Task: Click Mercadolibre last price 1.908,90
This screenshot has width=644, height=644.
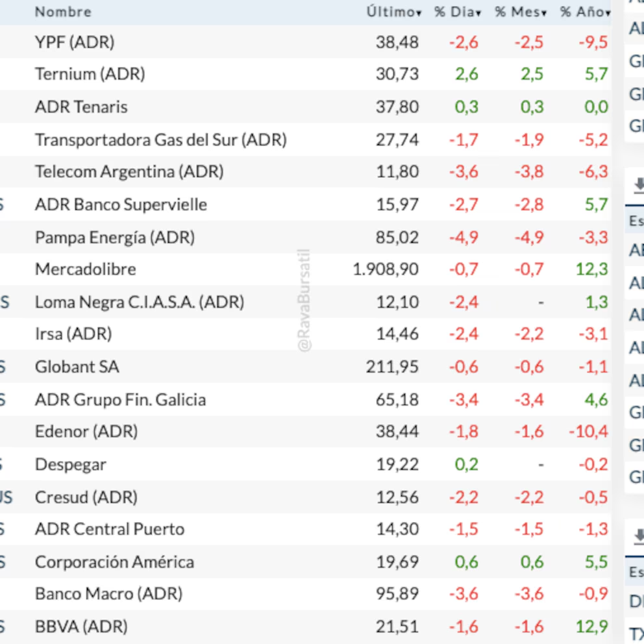Action: (x=386, y=269)
